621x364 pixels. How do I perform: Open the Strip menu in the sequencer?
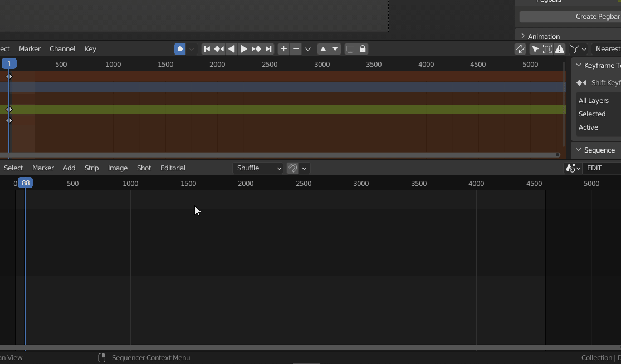[x=91, y=168]
